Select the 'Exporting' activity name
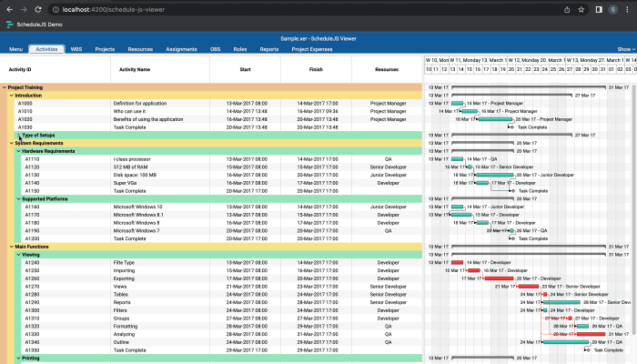This screenshot has width=637, height=364. 124,278
